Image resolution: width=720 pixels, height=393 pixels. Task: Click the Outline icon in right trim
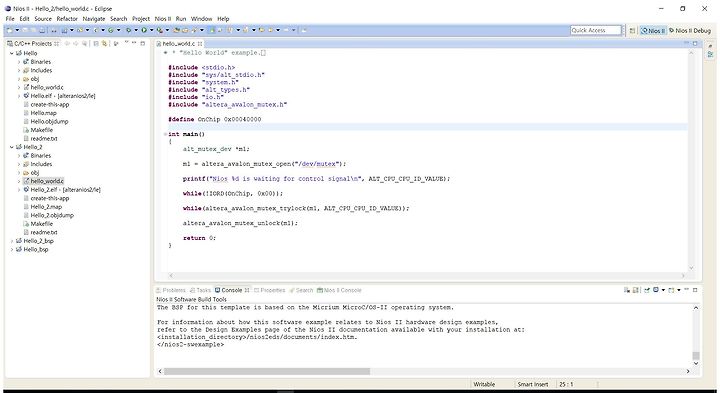click(710, 54)
